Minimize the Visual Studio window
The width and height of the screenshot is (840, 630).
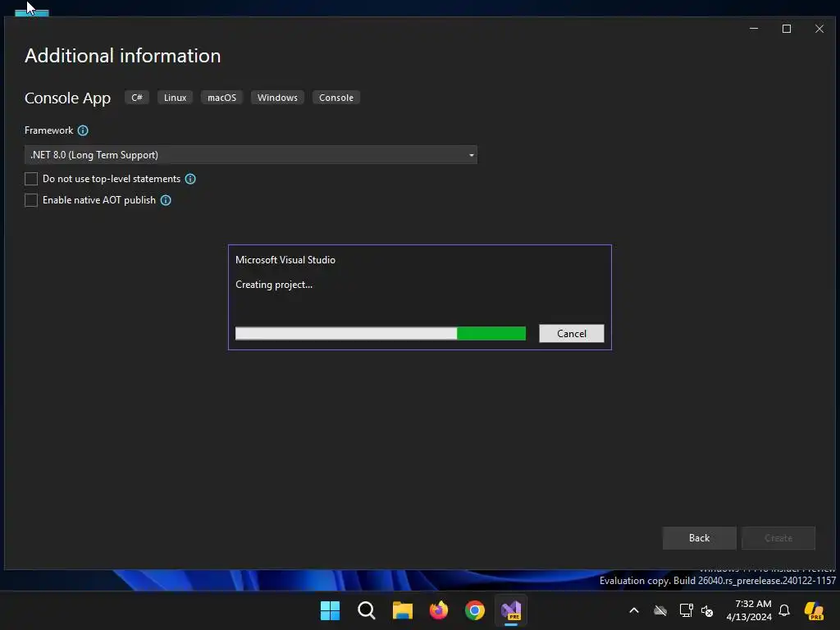(754, 29)
